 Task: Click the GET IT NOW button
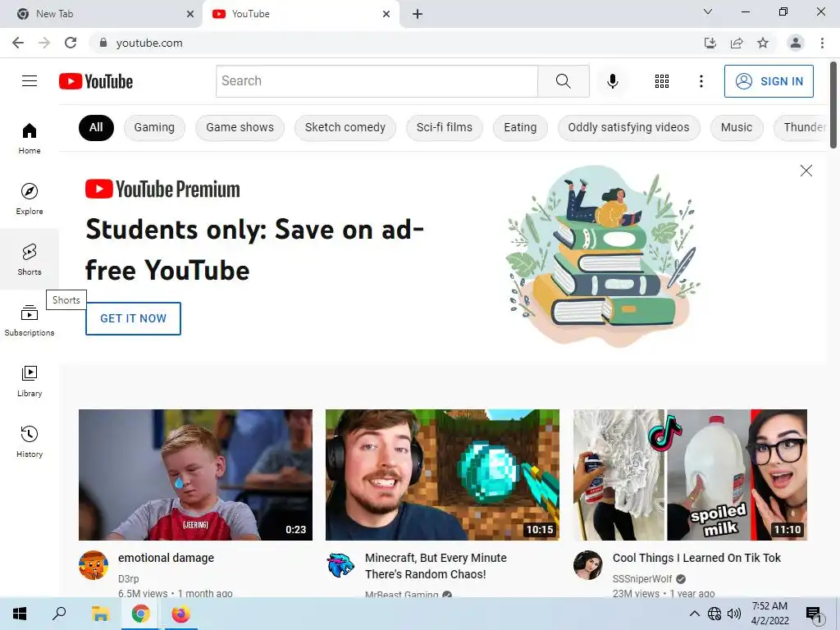134,318
